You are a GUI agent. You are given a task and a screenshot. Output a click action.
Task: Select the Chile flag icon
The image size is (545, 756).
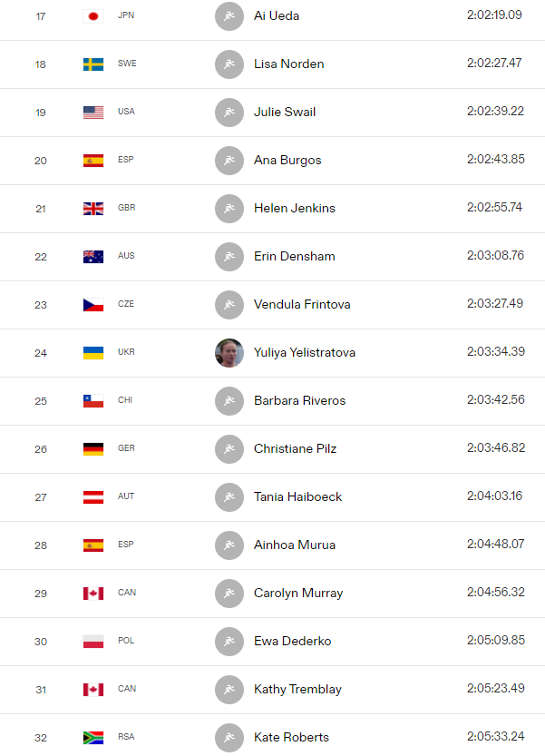[x=93, y=401]
